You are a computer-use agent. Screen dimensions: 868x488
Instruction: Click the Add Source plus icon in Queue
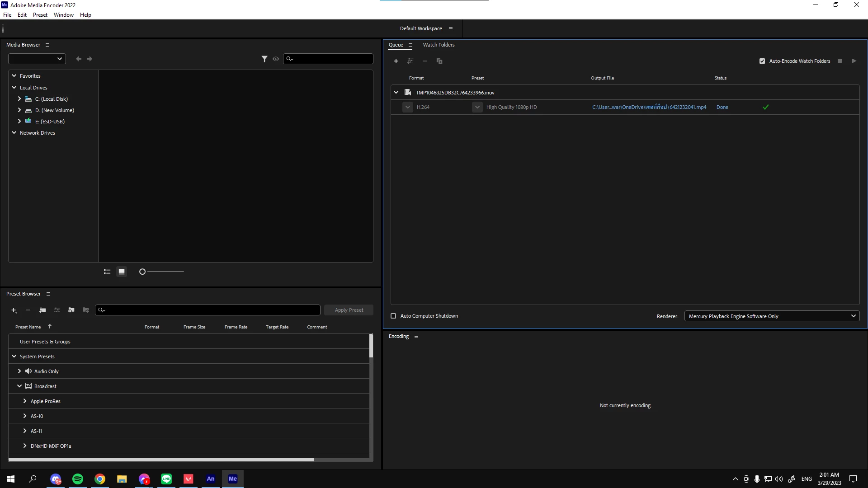coord(396,61)
